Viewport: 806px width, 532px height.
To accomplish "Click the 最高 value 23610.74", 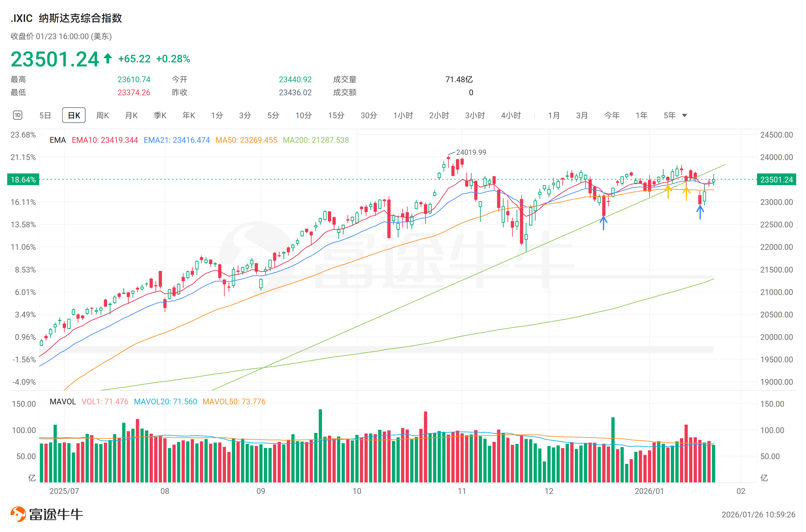I will (134, 79).
